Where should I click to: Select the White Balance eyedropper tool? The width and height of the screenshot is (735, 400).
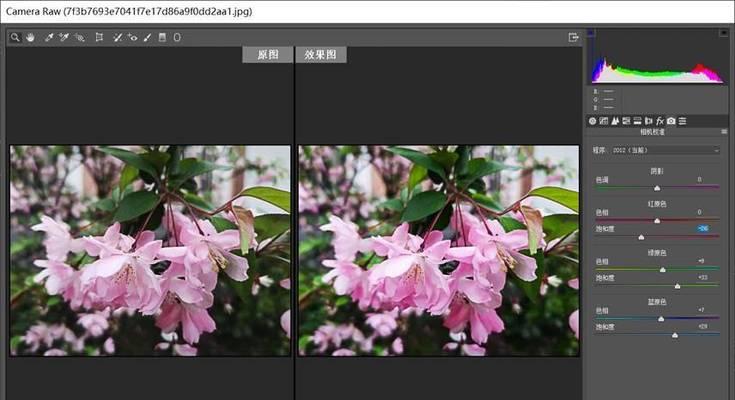[x=49, y=37]
